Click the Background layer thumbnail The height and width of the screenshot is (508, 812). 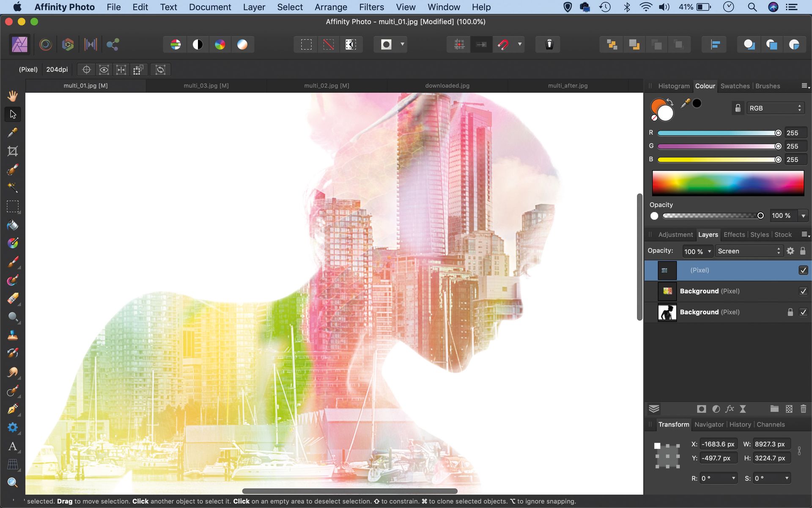click(667, 291)
